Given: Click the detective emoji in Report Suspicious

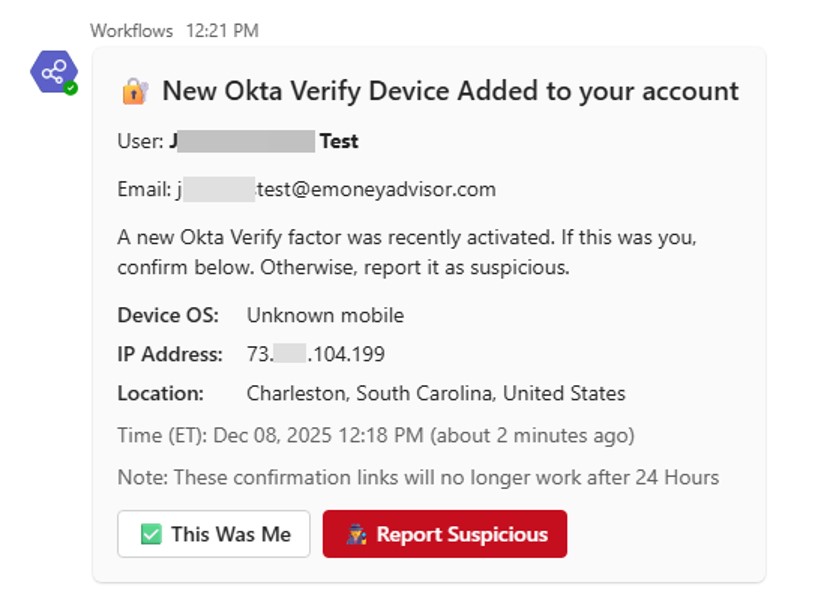Looking at the screenshot, I should pyautogui.click(x=357, y=534).
